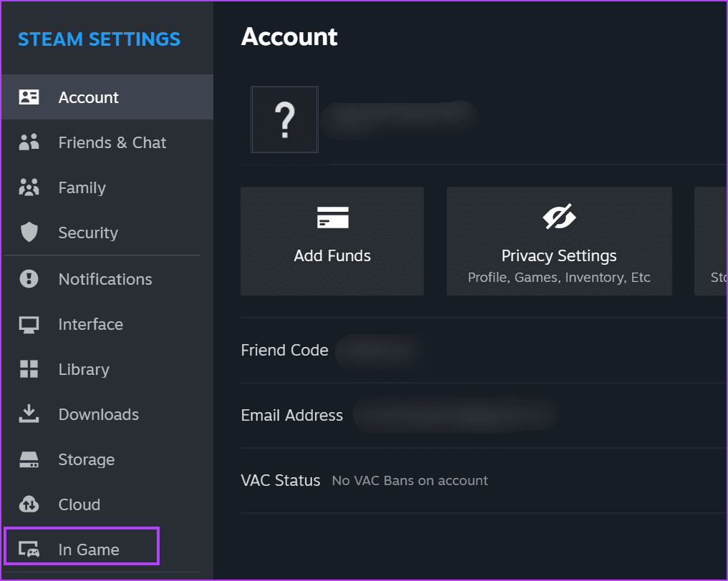Switch to Storage settings
Screen dimensions: 728x581
click(107, 459)
